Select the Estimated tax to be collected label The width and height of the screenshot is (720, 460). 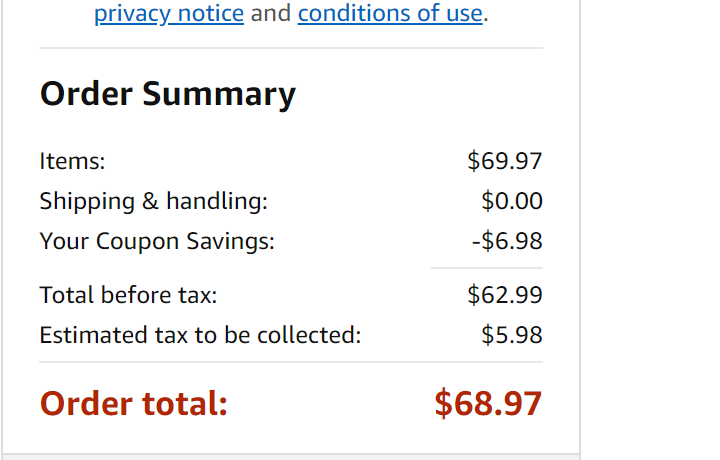point(200,335)
